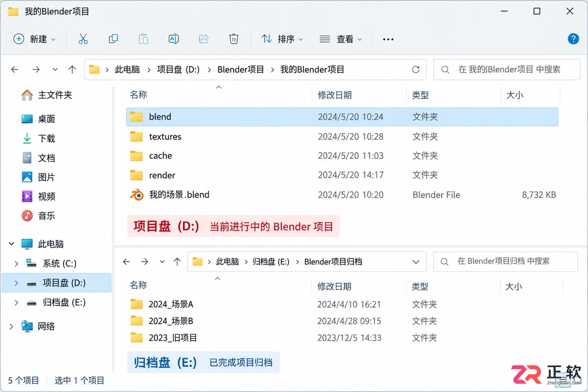Click the refresh icon in address bar
This screenshot has width=588, height=392.
(x=416, y=69)
